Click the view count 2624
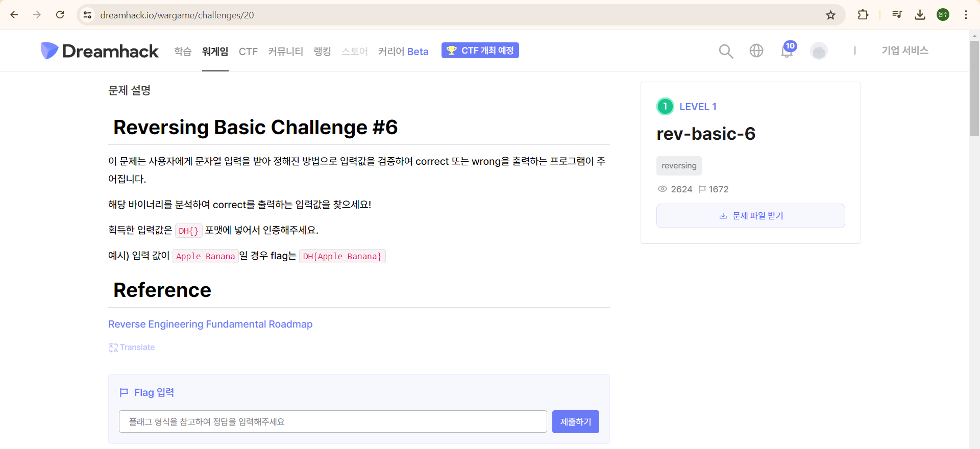 pyautogui.click(x=675, y=189)
